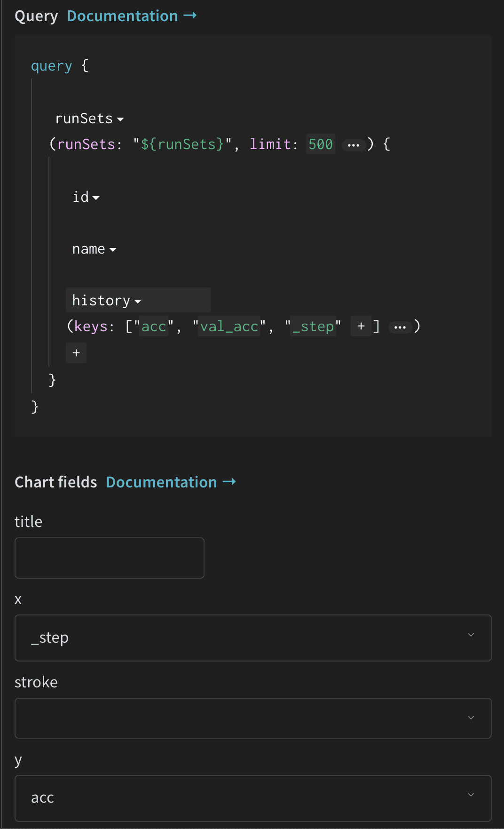Add a key with the plus inside brackets
This screenshot has height=829, width=504.
361,326
